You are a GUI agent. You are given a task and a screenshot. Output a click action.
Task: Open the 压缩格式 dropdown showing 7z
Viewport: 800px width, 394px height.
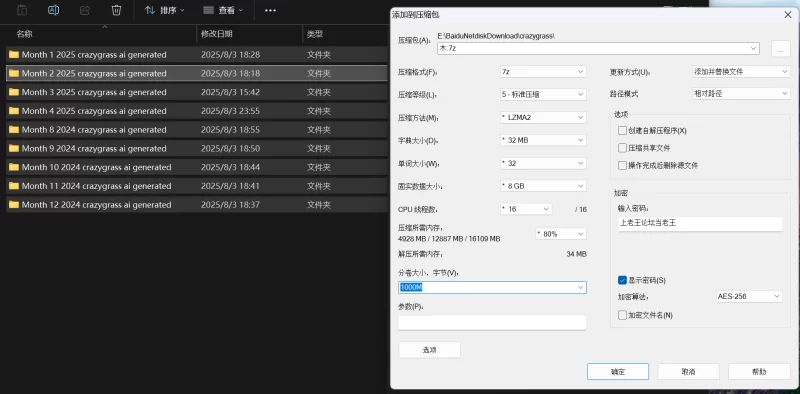point(543,72)
